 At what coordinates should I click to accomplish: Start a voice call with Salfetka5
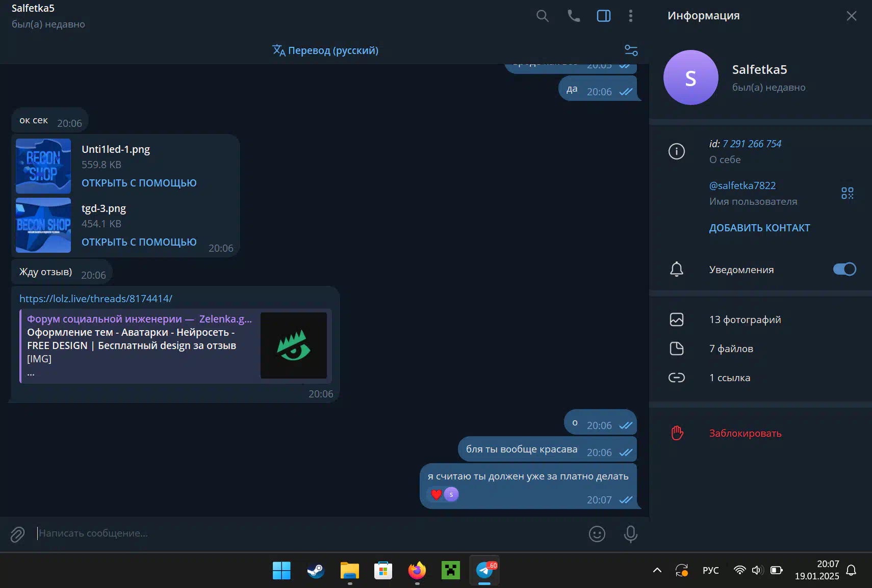click(x=574, y=16)
